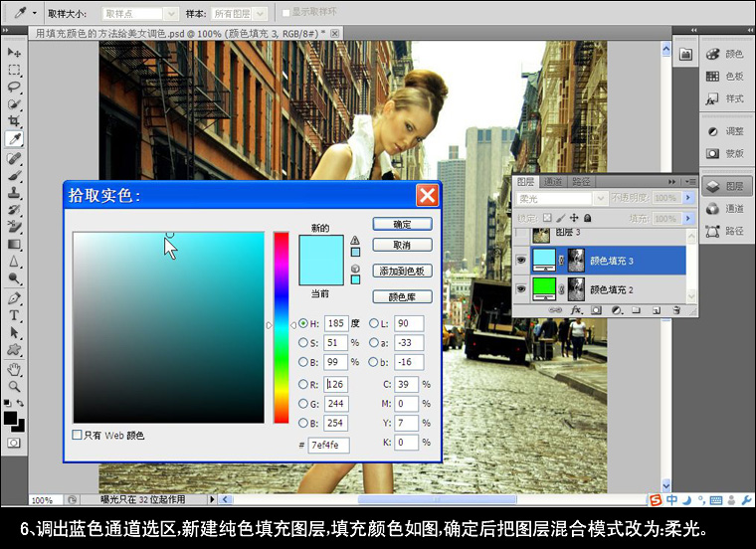Add a layer mask
756x549 pixels.
597,310
